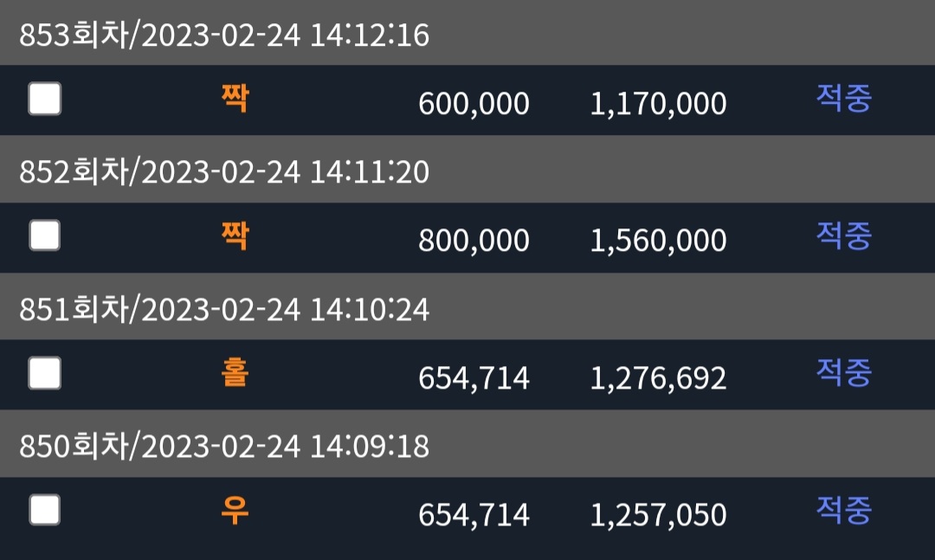Image resolution: width=935 pixels, height=560 pixels.
Task: Check the box for round 853 bet
Action: click(45, 99)
